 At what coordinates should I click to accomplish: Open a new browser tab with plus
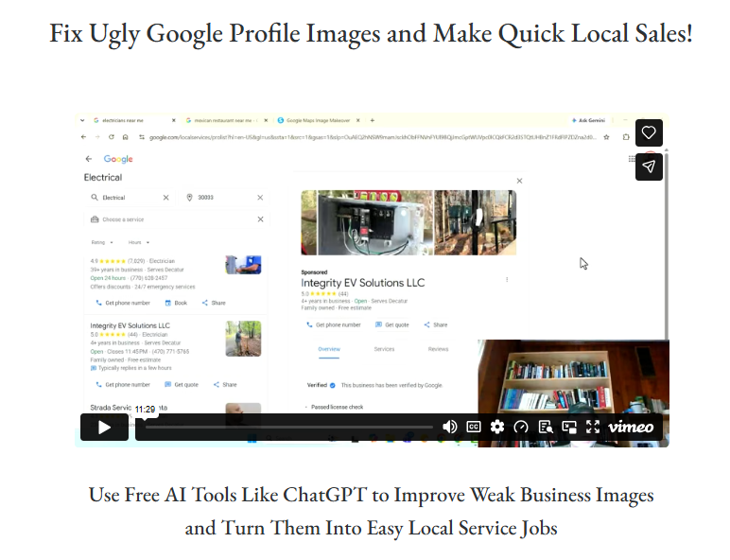tap(372, 120)
